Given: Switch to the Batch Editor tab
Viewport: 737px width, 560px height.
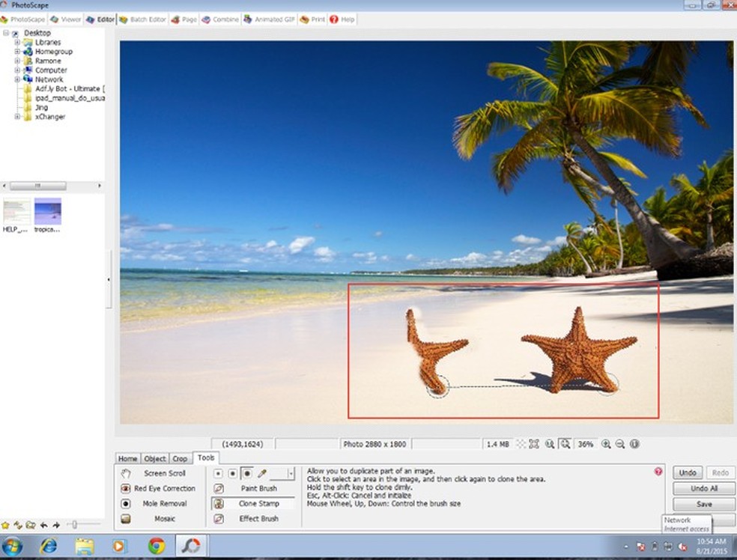Looking at the screenshot, I should coord(142,19).
